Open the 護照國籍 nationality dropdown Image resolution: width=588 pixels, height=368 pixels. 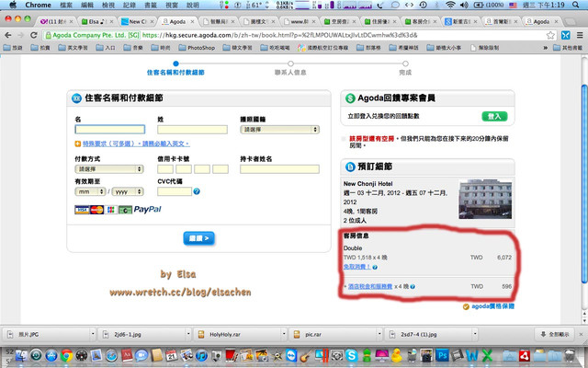pos(279,130)
